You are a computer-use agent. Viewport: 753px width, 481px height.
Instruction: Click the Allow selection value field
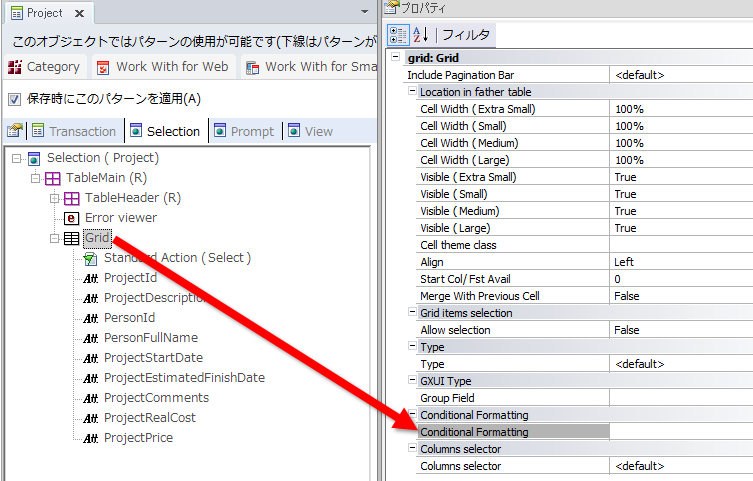pyautogui.click(x=680, y=330)
